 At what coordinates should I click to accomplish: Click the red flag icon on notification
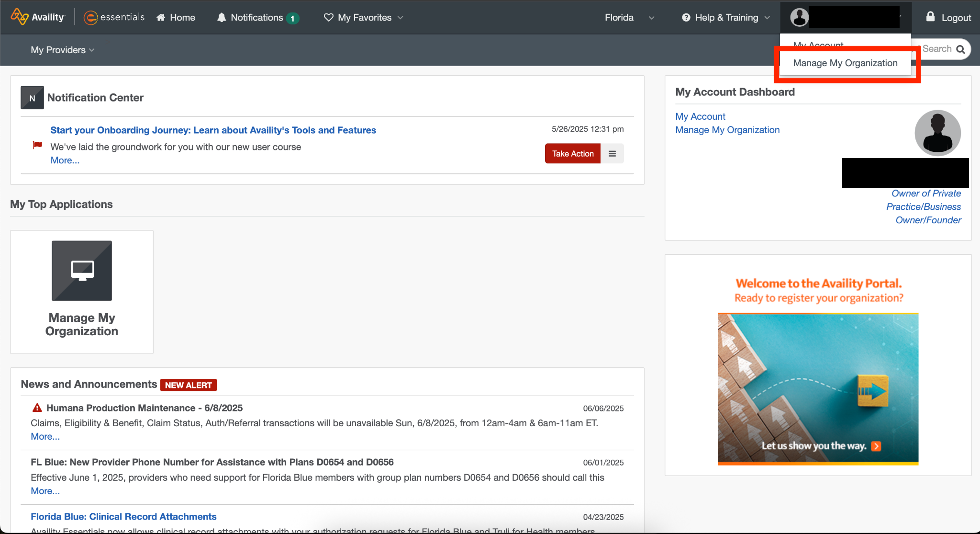(37, 145)
